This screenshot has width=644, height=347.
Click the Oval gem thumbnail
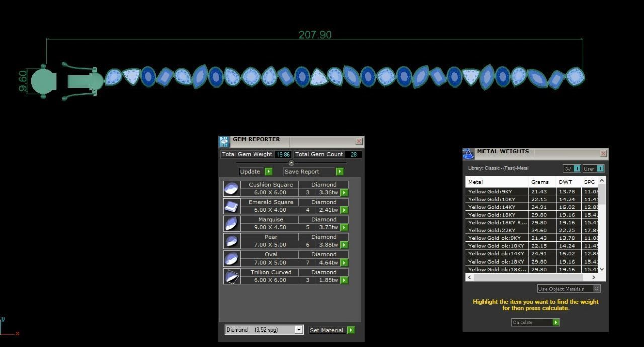tap(232, 258)
